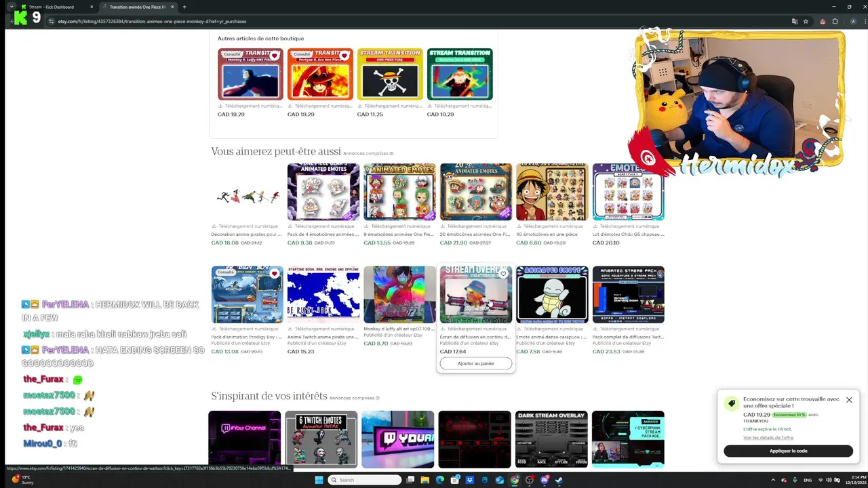Click the info icon beside first Annonces comprises
This screenshot has width=868, height=488.
click(x=391, y=153)
